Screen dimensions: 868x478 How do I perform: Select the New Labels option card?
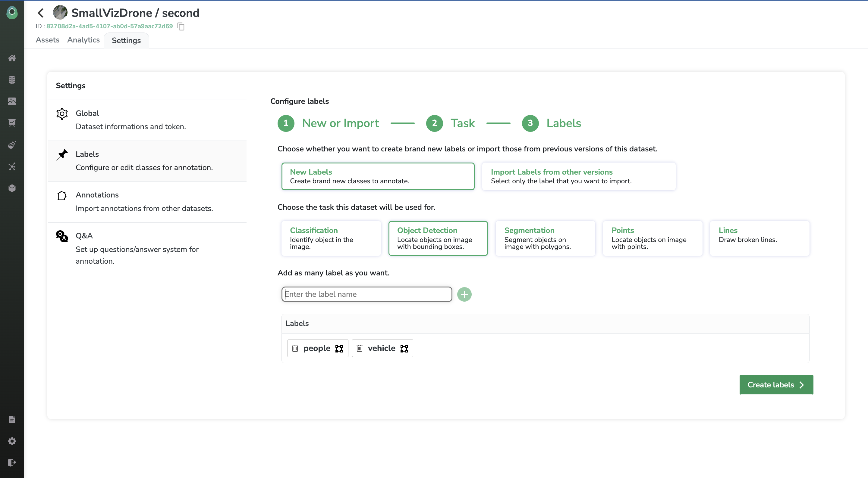pos(378,176)
